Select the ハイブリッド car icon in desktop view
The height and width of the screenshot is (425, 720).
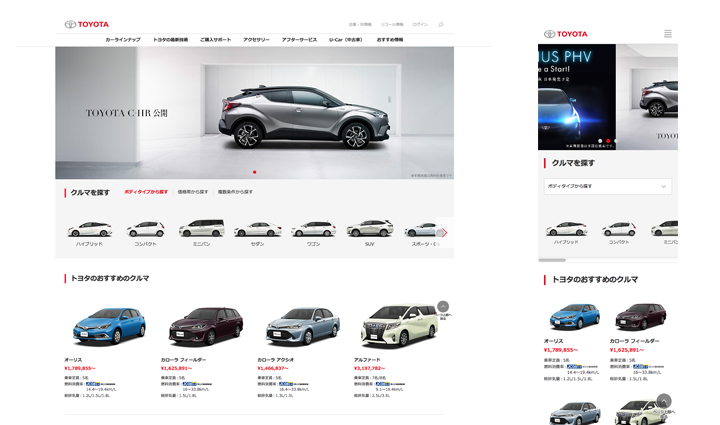90,229
